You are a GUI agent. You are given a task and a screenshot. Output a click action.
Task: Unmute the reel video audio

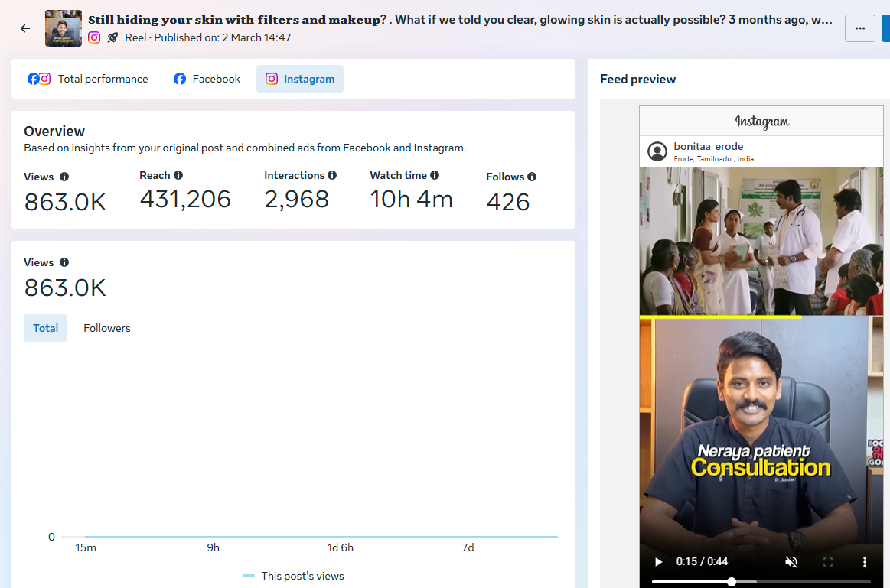point(791,562)
